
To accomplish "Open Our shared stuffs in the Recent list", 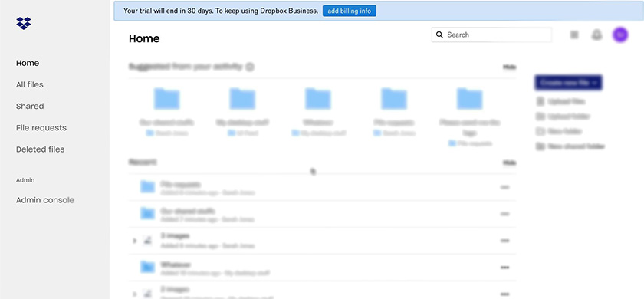I will 188,211.
